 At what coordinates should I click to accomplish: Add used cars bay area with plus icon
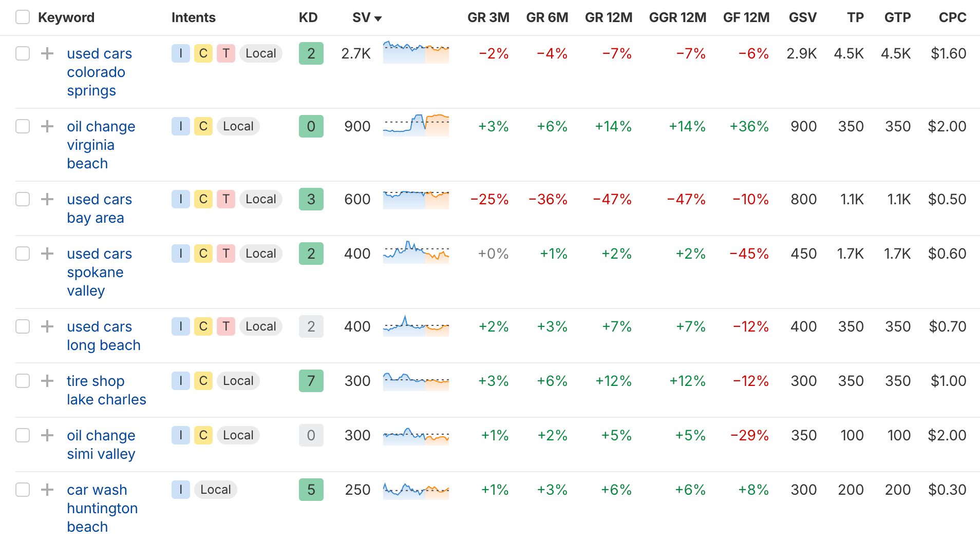[47, 199]
